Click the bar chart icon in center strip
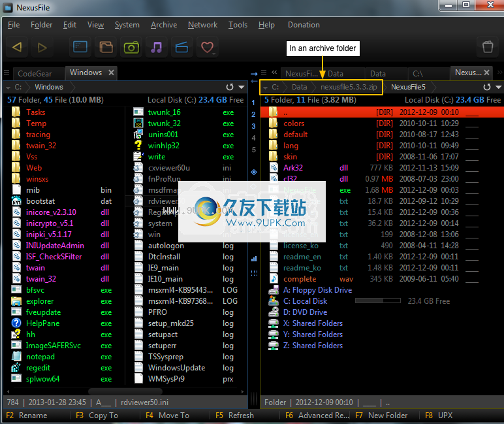The width and height of the screenshot is (504, 424). [x=254, y=259]
